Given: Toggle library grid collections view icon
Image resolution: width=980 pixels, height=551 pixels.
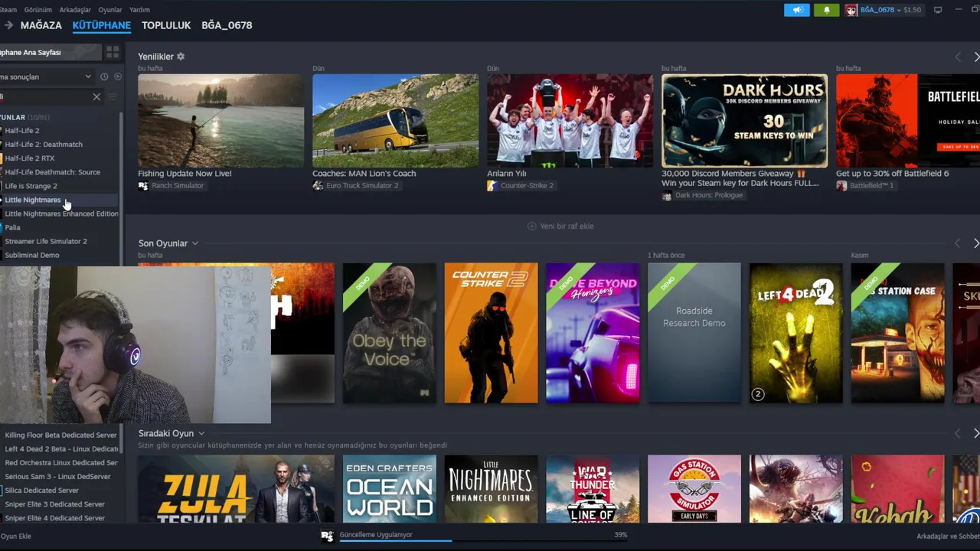Looking at the screenshot, I should [113, 52].
